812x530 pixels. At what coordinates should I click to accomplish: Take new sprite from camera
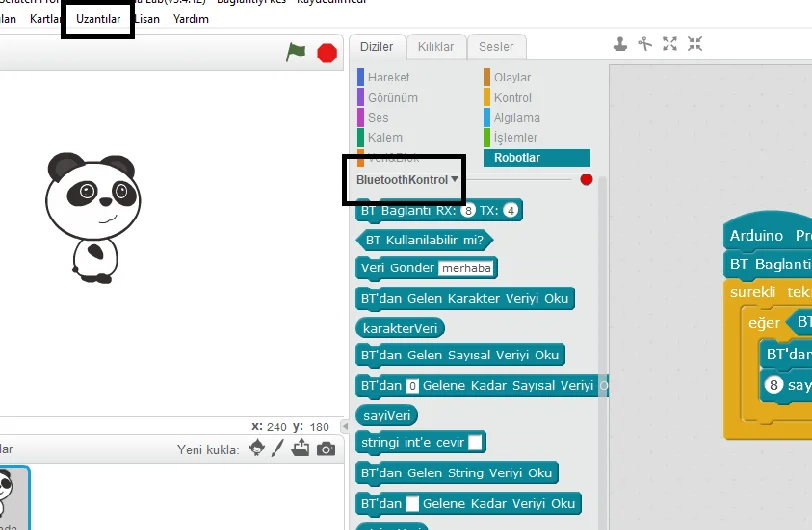[x=326, y=449]
